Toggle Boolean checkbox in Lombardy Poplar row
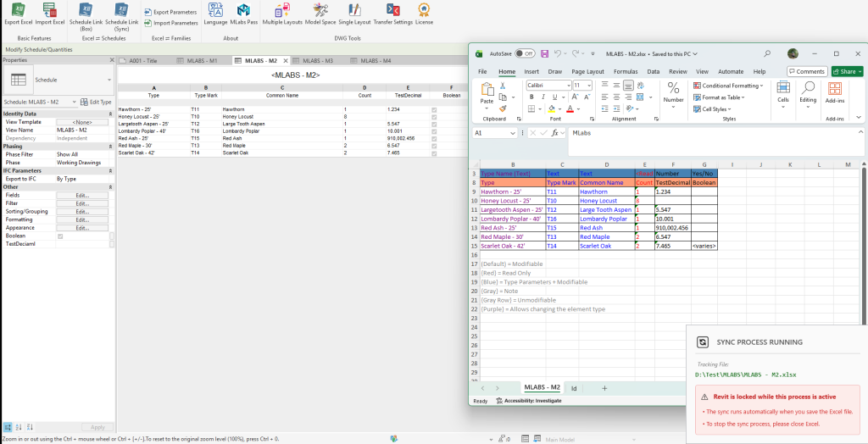Screen dimensions: 868x444 coord(434,131)
